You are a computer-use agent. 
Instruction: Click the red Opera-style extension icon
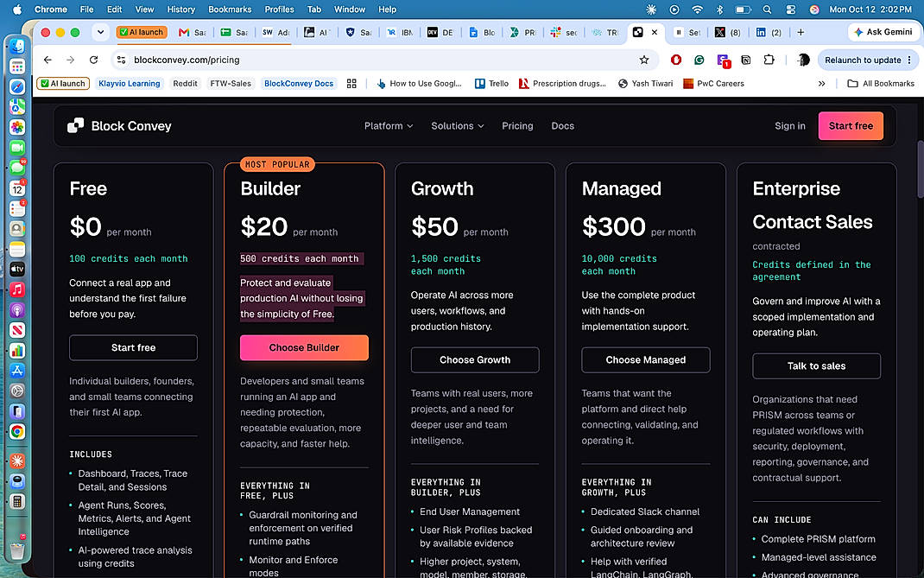point(676,60)
